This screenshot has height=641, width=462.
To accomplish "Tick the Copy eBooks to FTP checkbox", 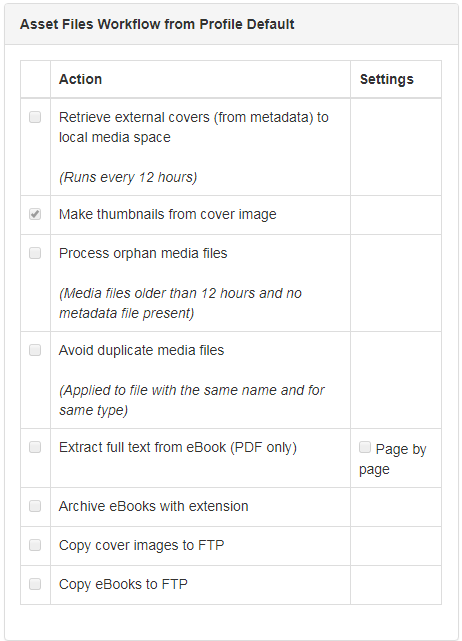I will coord(35,584).
